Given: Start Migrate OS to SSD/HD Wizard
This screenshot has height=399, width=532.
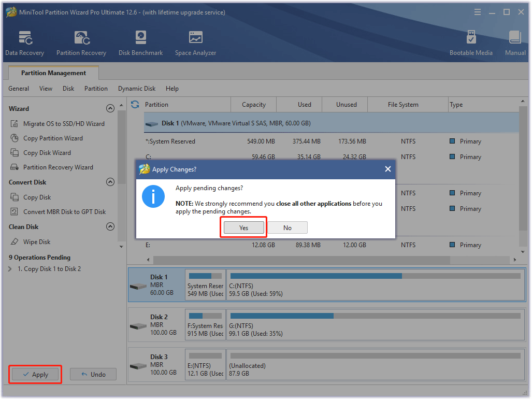Looking at the screenshot, I should [x=64, y=123].
